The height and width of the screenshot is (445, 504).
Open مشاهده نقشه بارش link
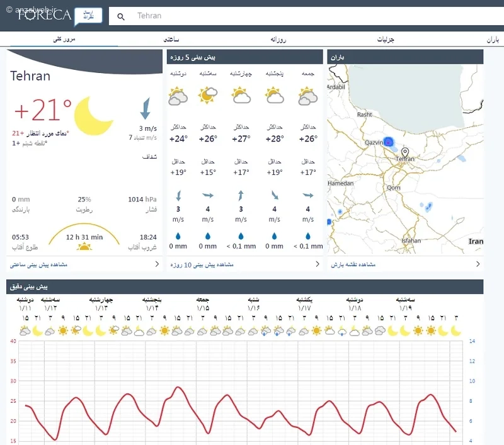[353, 264]
